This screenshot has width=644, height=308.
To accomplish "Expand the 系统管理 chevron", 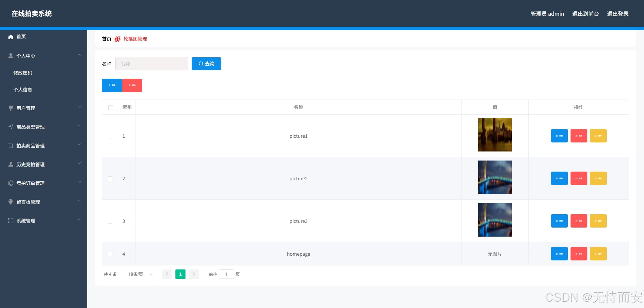I will click(79, 220).
